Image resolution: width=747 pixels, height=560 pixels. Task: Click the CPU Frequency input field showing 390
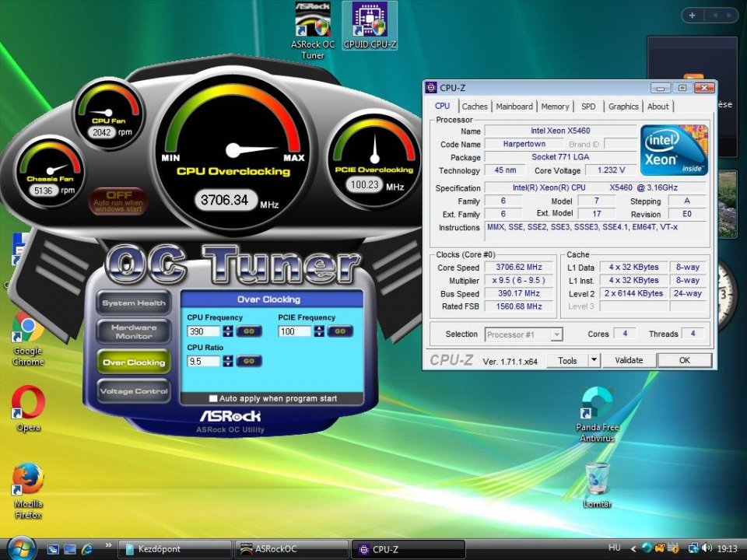[x=204, y=331]
